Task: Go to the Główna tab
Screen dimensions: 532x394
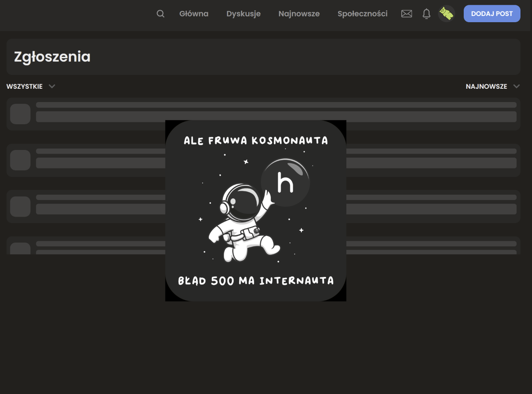Action: pos(194,14)
